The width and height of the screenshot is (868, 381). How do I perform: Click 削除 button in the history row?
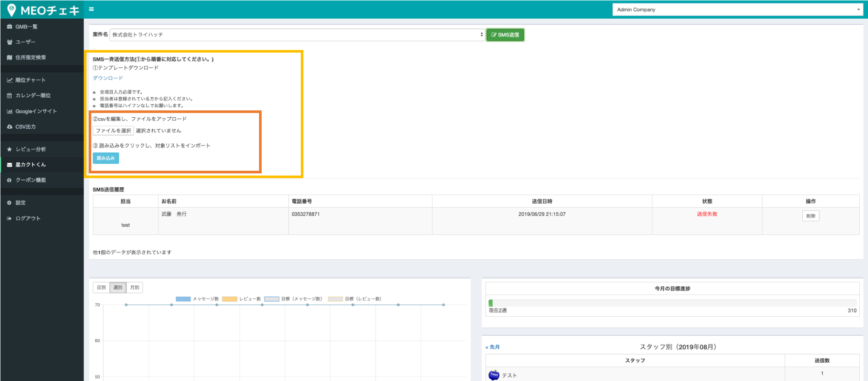coord(811,216)
